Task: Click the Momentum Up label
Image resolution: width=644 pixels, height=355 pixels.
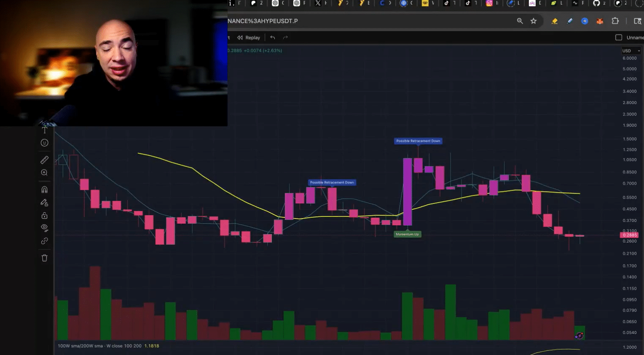Action: pos(407,234)
